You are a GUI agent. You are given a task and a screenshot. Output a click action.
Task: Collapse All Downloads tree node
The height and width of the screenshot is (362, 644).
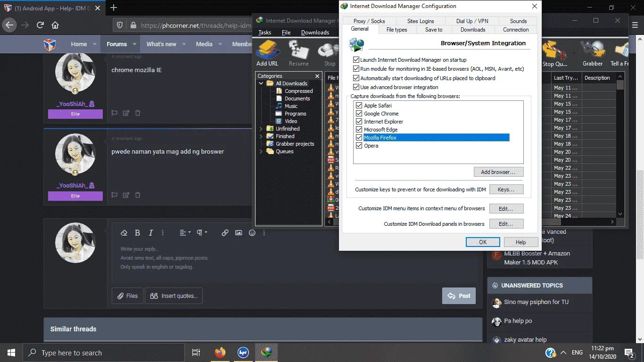click(x=261, y=83)
